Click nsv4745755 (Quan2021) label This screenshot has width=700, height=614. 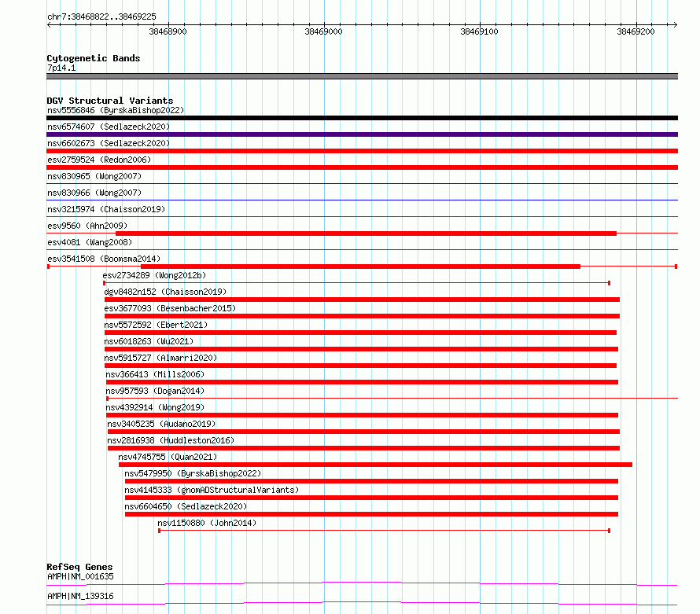tap(168, 457)
